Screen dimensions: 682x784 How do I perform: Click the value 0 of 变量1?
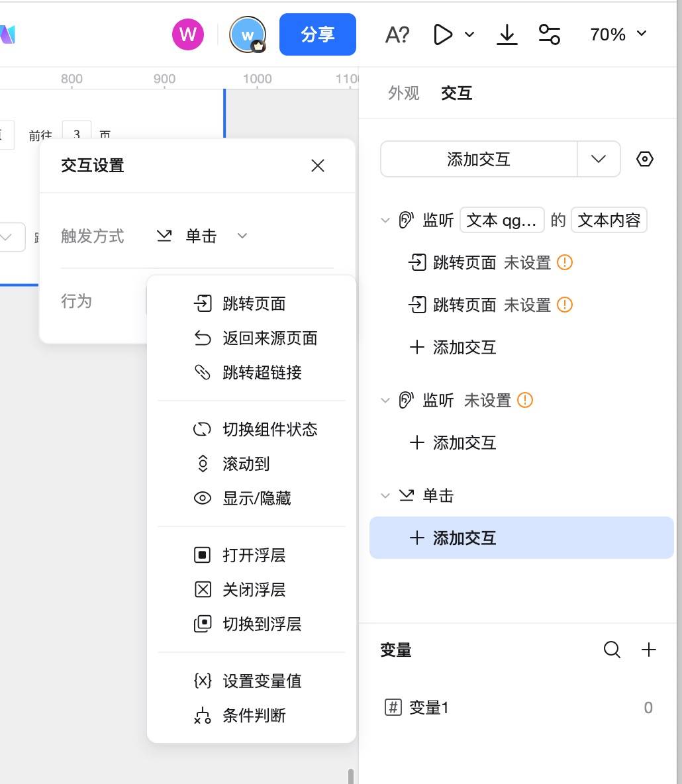[648, 707]
